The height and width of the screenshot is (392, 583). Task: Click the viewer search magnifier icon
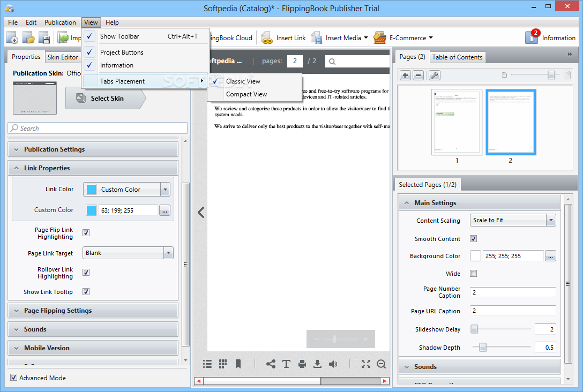[332, 62]
